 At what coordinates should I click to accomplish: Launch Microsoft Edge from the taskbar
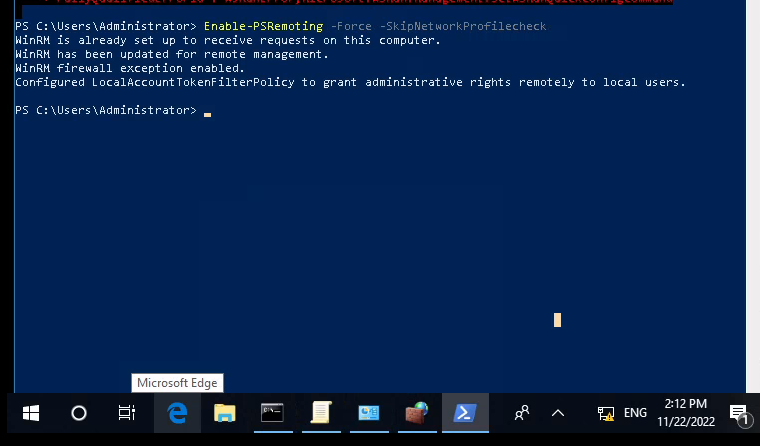point(177,413)
